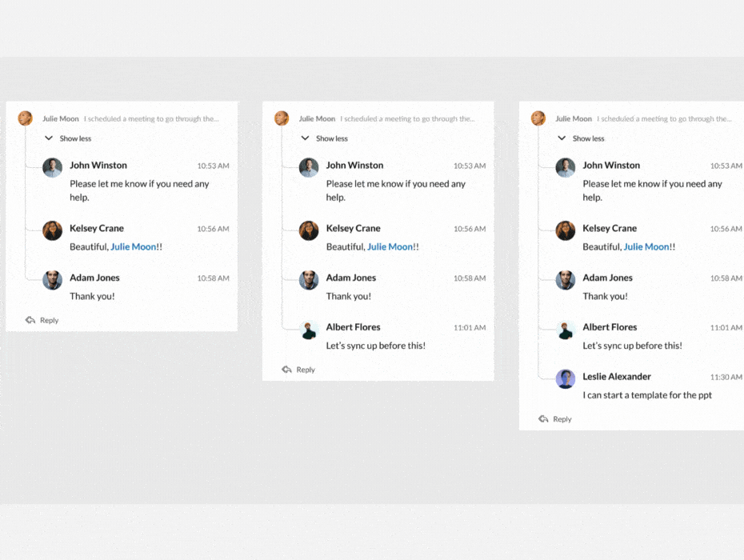The height and width of the screenshot is (560, 744).
Task: Click John Winston's avatar in the three-reply thread
Action: [x=52, y=167]
